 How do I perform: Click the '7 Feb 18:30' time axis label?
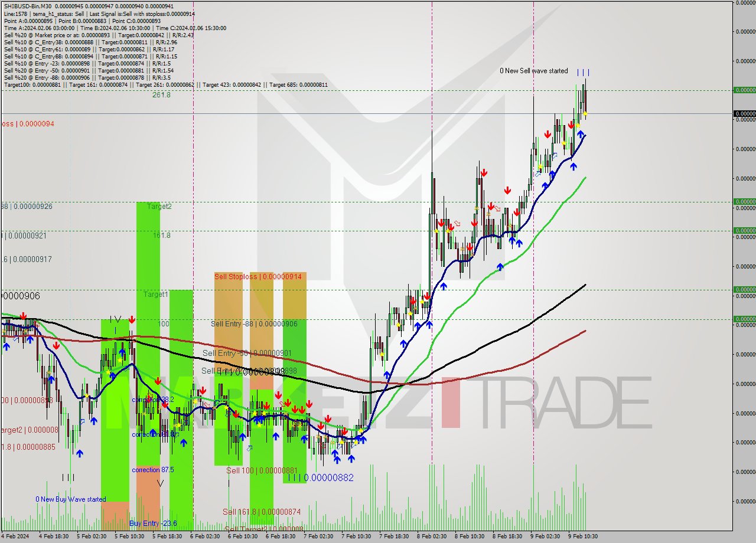click(394, 537)
